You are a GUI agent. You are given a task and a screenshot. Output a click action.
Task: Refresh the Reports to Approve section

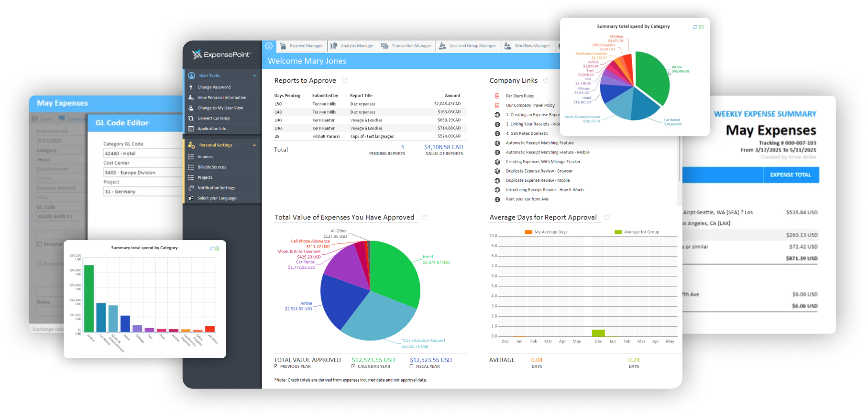(345, 81)
